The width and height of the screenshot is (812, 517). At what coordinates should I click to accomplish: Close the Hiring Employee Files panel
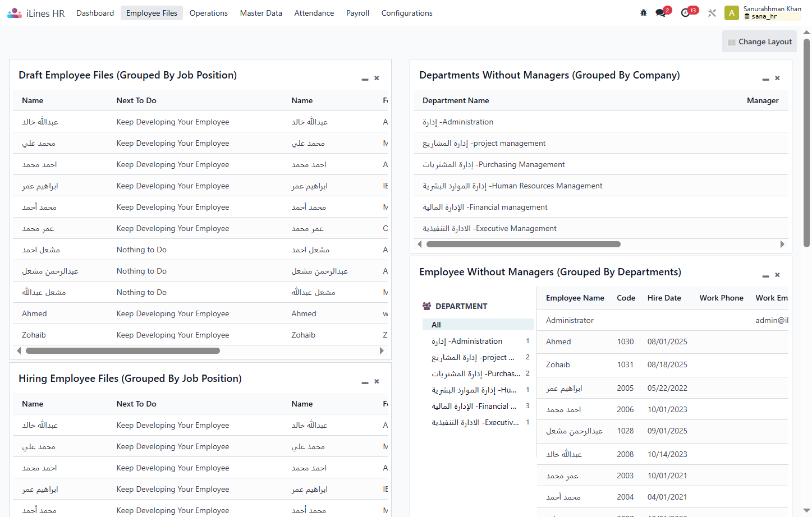377,381
